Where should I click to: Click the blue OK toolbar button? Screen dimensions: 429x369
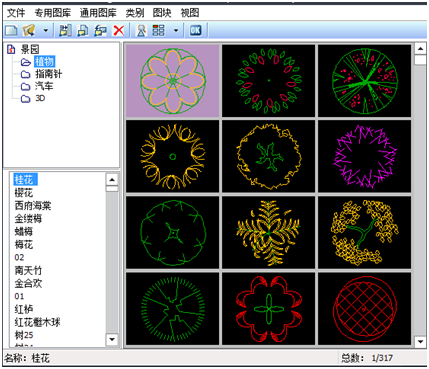click(x=195, y=31)
